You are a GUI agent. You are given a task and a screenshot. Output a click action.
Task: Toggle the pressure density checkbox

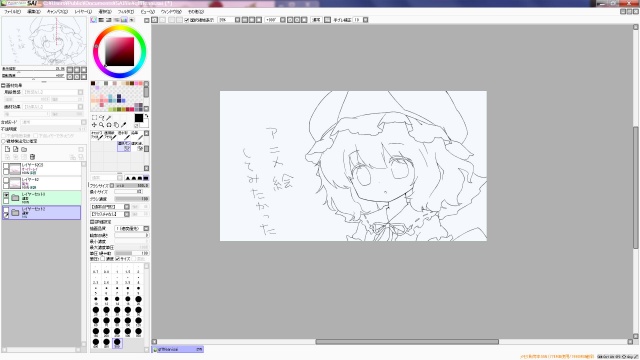point(103,259)
